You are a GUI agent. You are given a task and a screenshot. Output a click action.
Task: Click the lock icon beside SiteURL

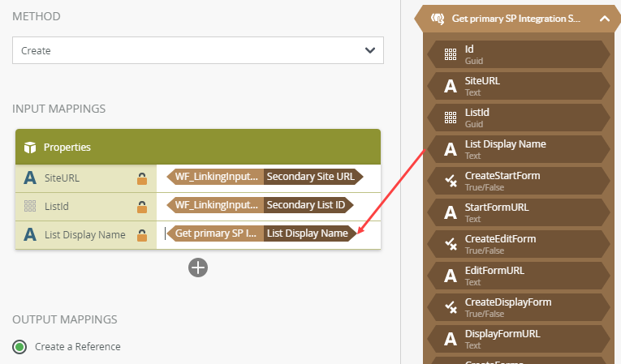(141, 178)
